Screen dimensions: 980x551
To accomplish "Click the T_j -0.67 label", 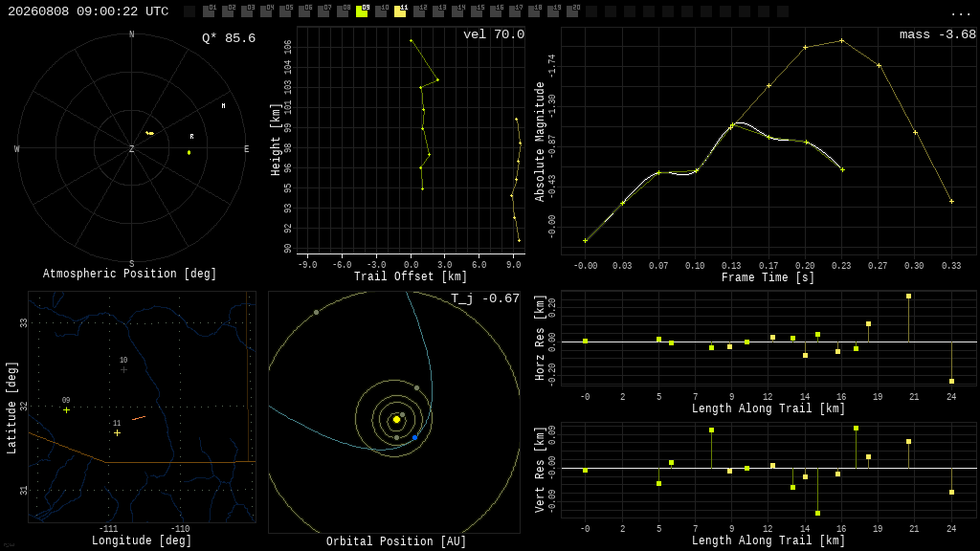I will click(485, 298).
